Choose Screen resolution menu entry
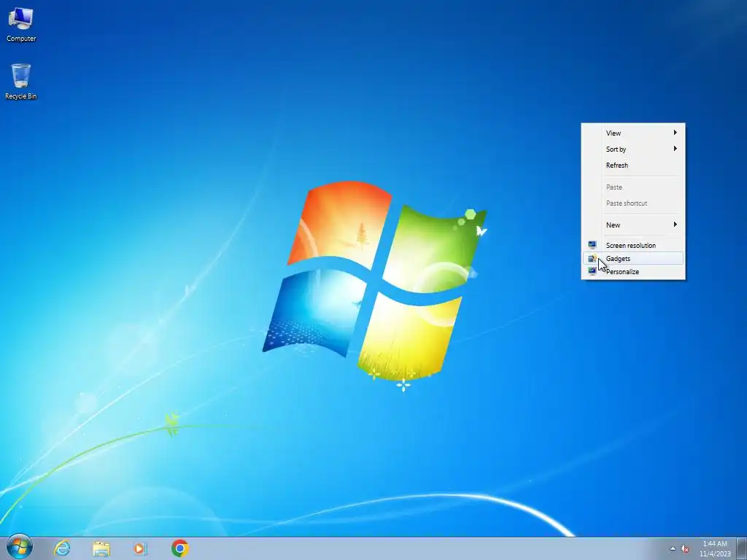 tap(633, 245)
